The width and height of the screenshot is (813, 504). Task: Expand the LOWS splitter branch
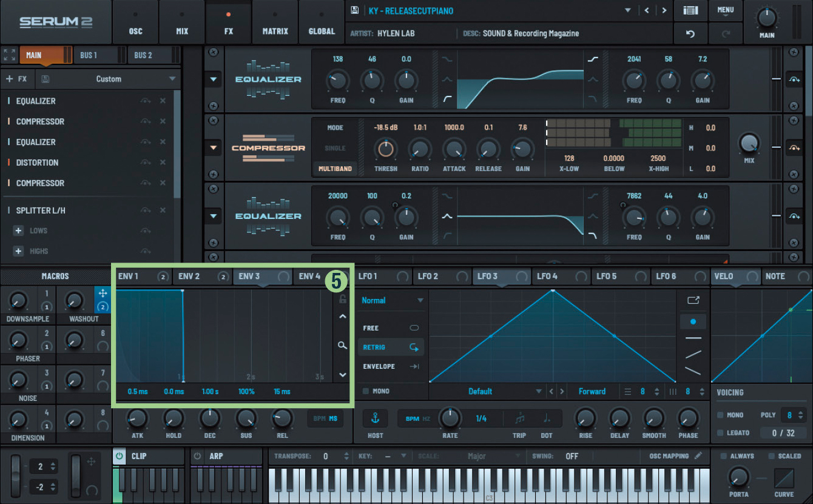point(18,230)
